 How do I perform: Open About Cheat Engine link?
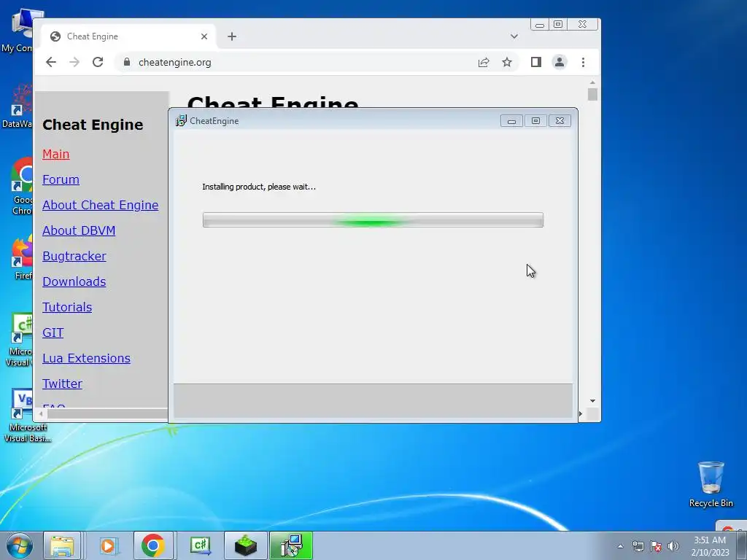[x=100, y=205]
